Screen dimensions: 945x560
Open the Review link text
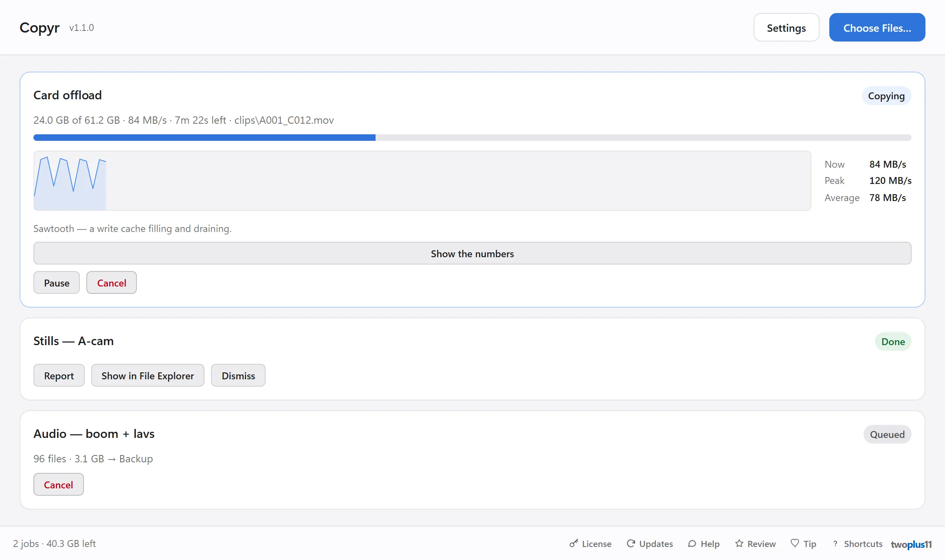pyautogui.click(x=761, y=544)
